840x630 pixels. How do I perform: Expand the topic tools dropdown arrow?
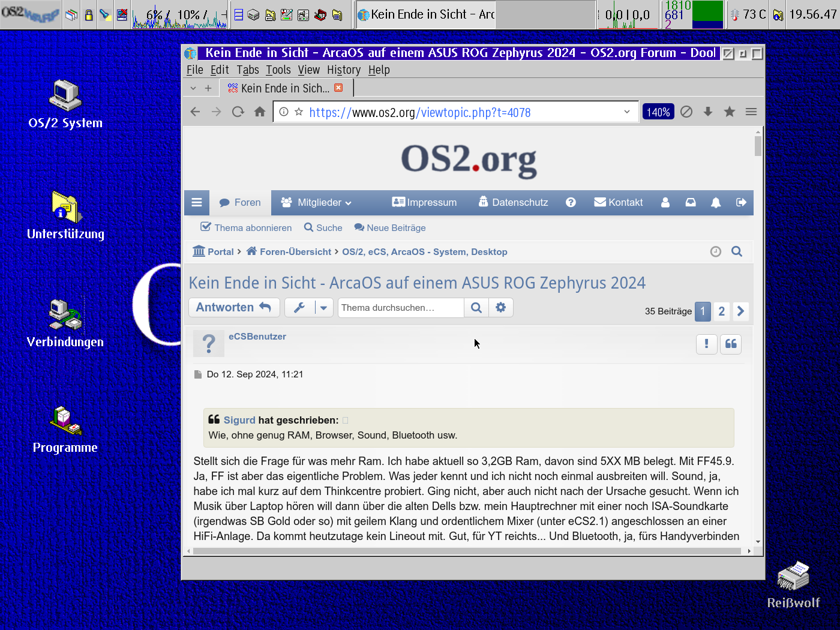pyautogui.click(x=324, y=308)
